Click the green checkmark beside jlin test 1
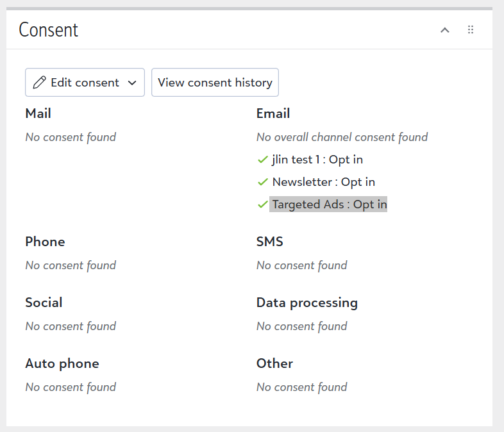 [x=262, y=160]
